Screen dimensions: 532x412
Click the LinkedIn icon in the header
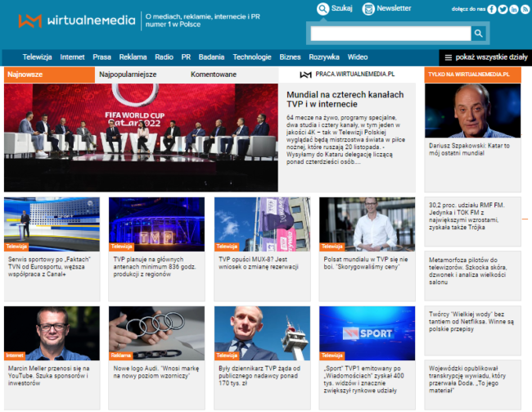pos(514,9)
